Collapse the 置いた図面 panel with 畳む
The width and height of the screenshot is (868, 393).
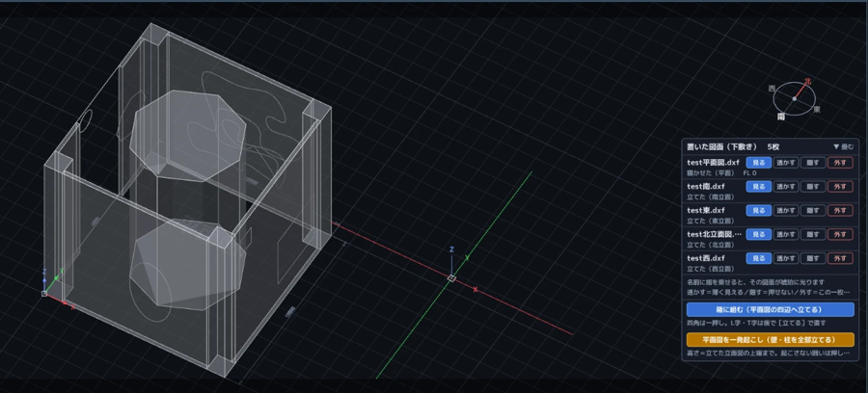(x=843, y=147)
